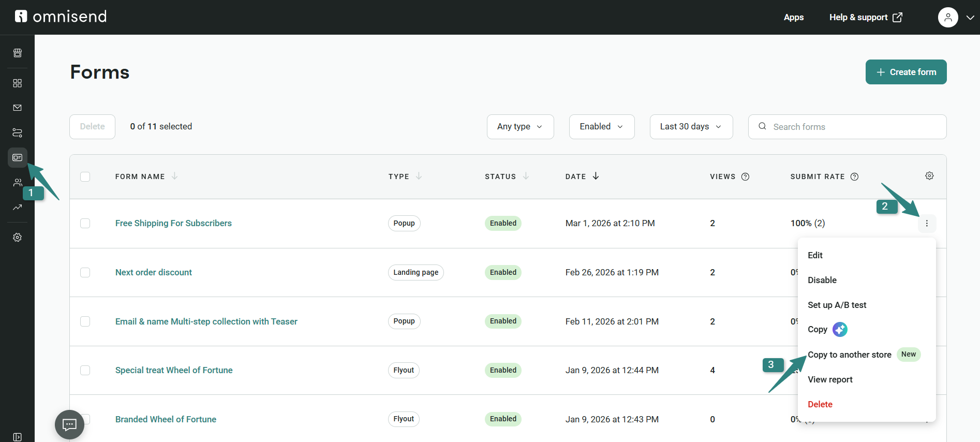Open the Automation icon in sidebar
This screenshot has width=980, height=442.
(x=17, y=132)
